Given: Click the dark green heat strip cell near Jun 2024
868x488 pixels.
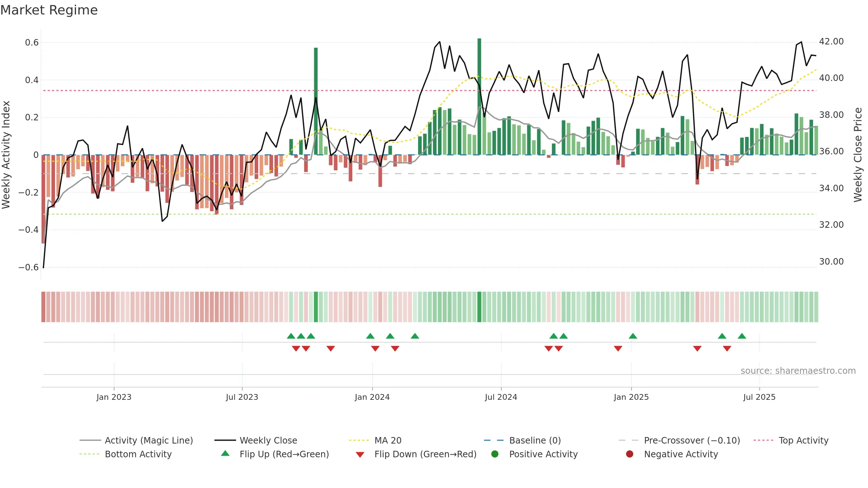Looking at the screenshot, I should point(479,307).
